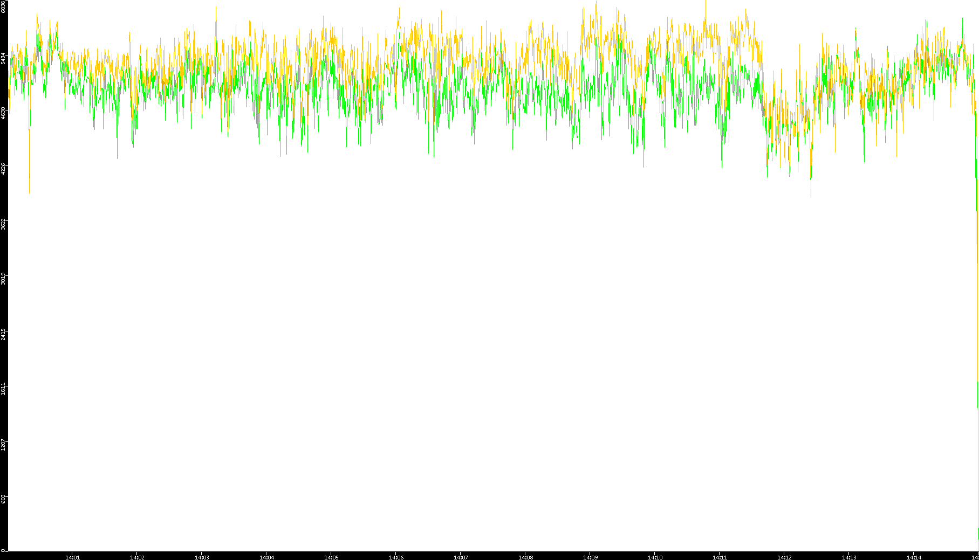This screenshot has width=979, height=560.
Task: Click the 4226 value axis label
Action: coord(3,168)
